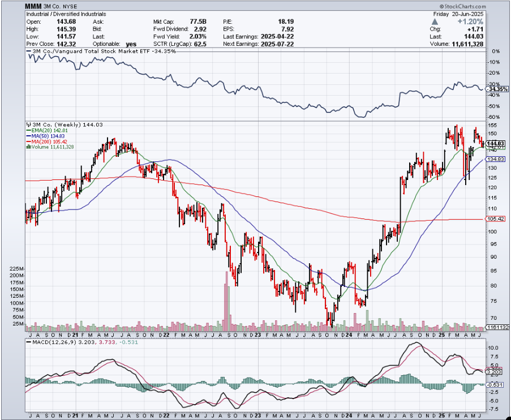Click the -34.35% relative strength axis marker
This screenshot has height=420, width=511.
tap(497, 89)
